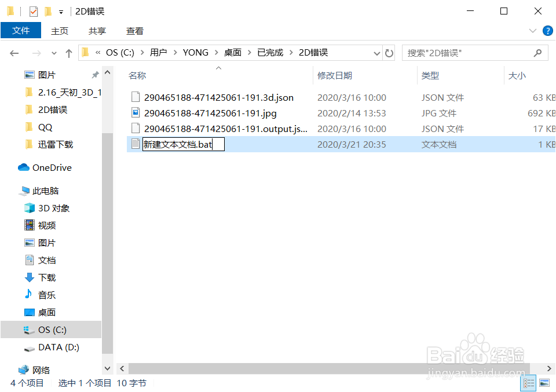Image resolution: width=556 pixels, height=392 pixels.
Task: Click the jpg file's image icon
Action: (136, 113)
